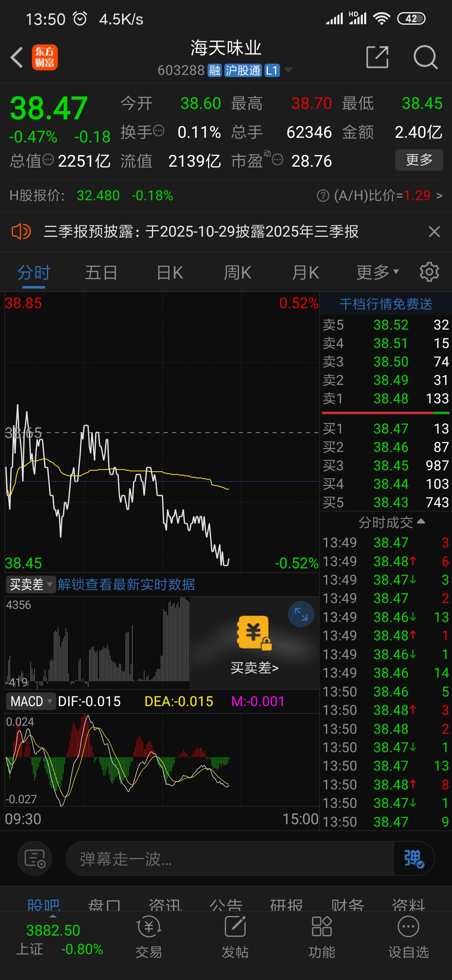Open the 盘口 tab
Screen dimensions: 452x980
coord(104,905)
